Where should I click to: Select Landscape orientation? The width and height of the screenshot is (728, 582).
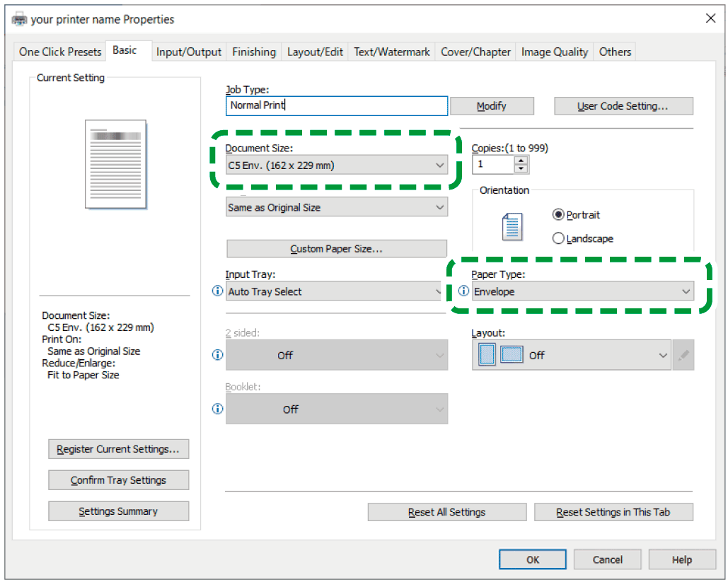point(559,239)
